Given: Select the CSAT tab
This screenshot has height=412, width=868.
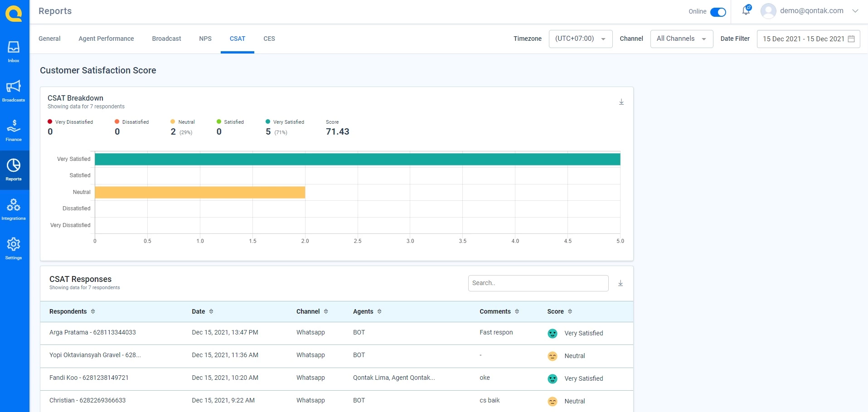Looking at the screenshot, I should click(x=238, y=39).
